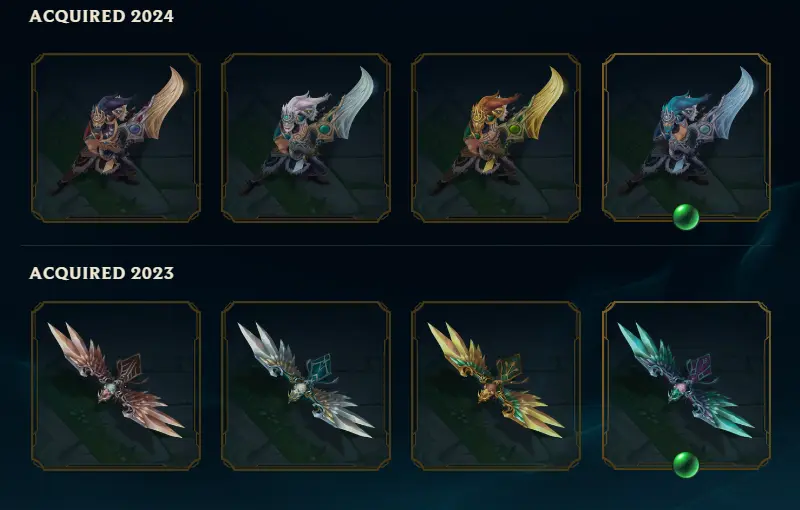Select the silver winged weapon thumbnail
The height and width of the screenshot is (510, 800).
coord(306,386)
